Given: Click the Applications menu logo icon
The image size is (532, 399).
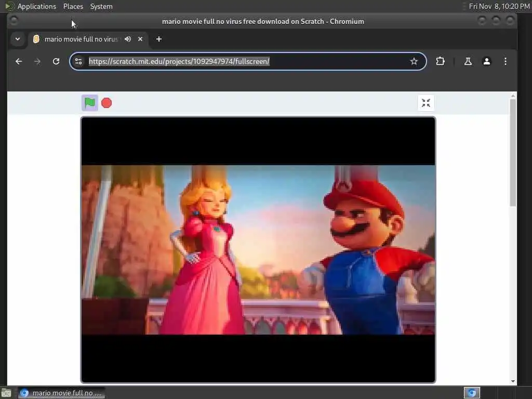Looking at the screenshot, I should (x=9, y=6).
